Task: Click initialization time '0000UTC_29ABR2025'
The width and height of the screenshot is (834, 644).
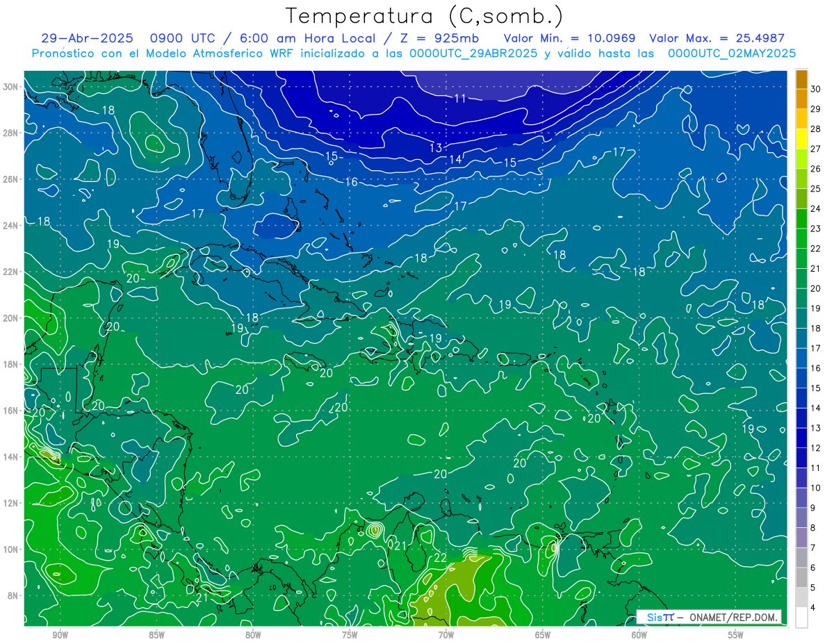Action: point(473,53)
